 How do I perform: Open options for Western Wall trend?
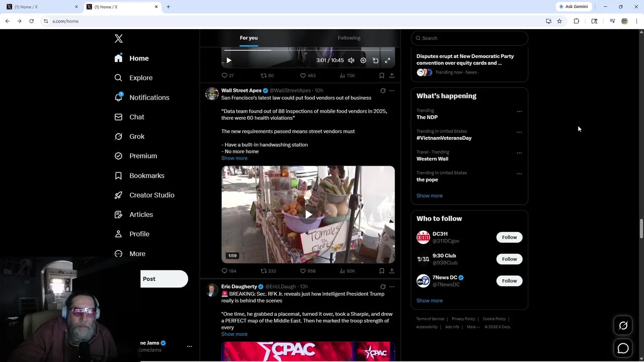tap(519, 153)
